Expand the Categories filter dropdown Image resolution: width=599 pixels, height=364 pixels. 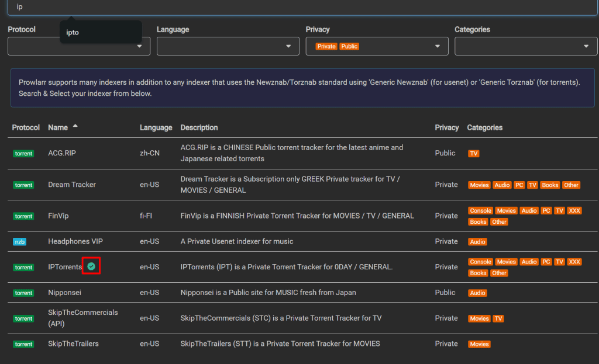526,46
